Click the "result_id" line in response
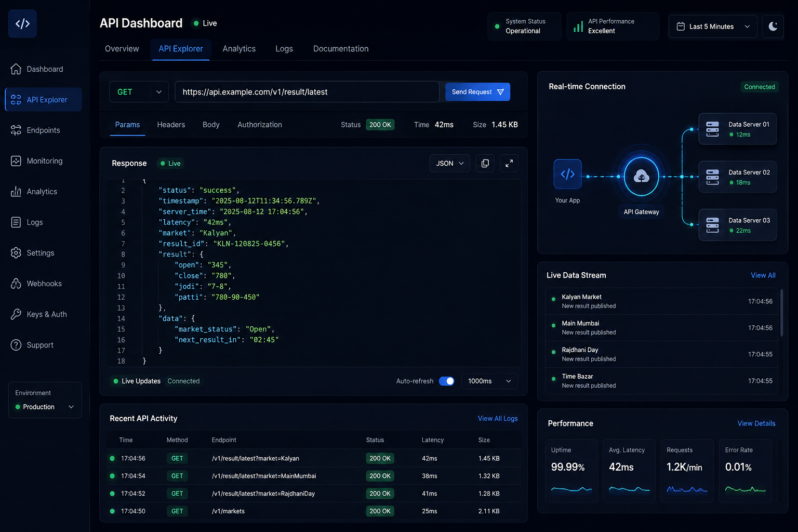The image size is (798, 532). (x=223, y=244)
